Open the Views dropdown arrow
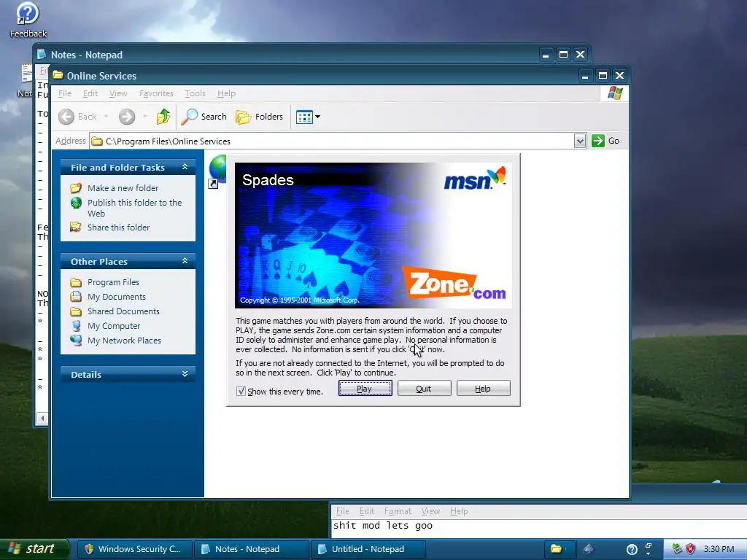This screenshot has height=560, width=747. tap(318, 117)
